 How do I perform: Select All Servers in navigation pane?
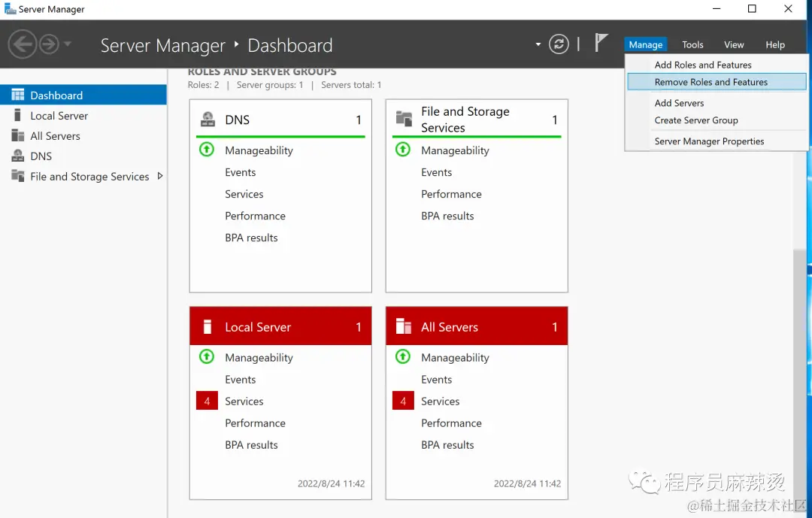[x=83, y=136]
